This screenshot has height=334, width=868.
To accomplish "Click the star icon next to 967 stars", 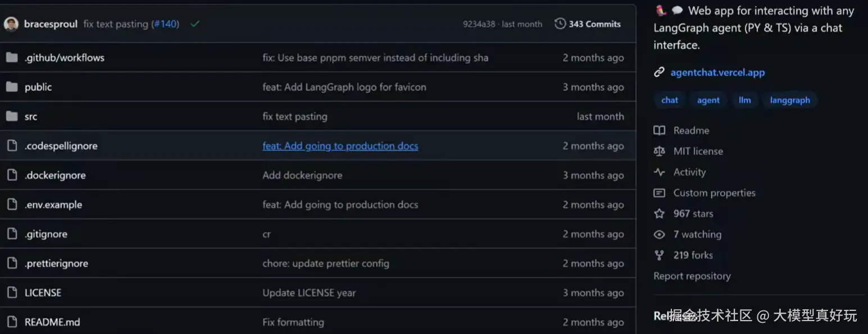I will (659, 213).
